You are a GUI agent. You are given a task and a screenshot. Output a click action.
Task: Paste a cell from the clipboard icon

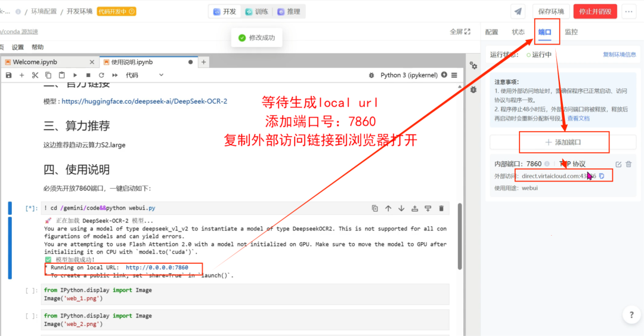(61, 75)
